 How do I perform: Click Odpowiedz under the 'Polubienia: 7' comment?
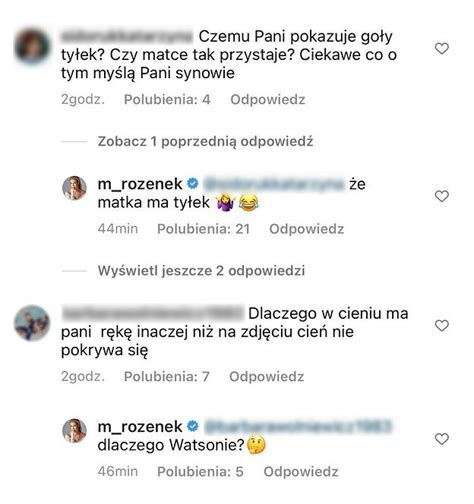point(267,377)
